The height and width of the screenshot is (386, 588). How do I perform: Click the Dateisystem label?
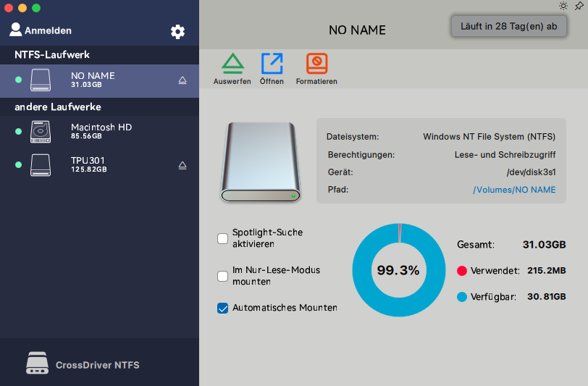click(x=353, y=137)
